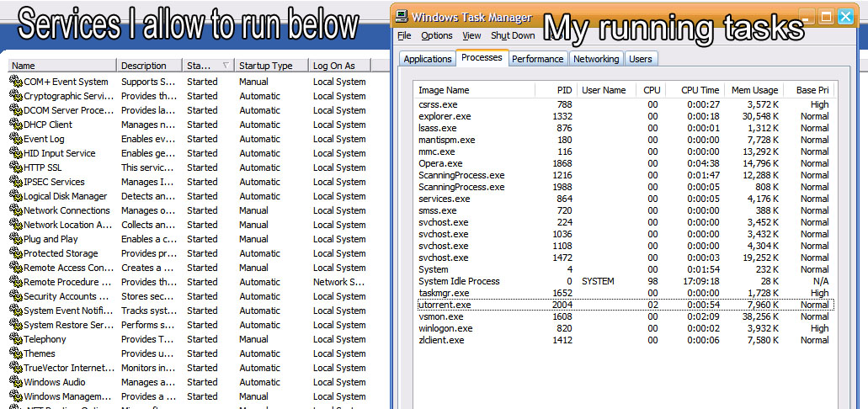
Task: Click the Task Manager title bar icon
Action: 402,17
